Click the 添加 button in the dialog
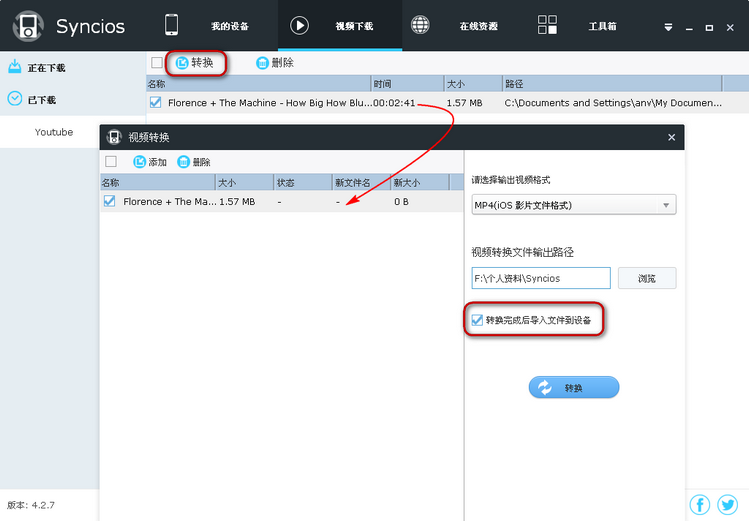749x521 pixels. coord(150,162)
